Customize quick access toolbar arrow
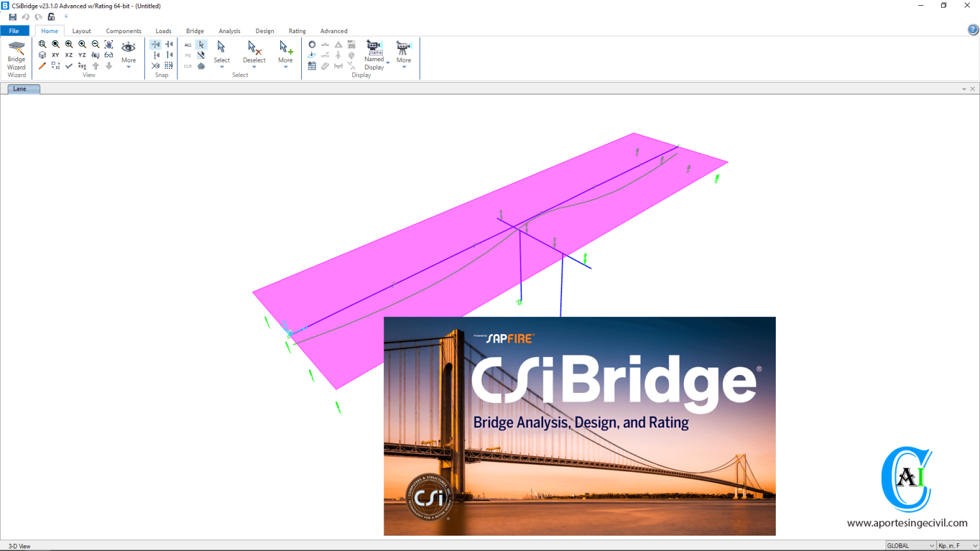This screenshot has height=551, width=980. (66, 17)
